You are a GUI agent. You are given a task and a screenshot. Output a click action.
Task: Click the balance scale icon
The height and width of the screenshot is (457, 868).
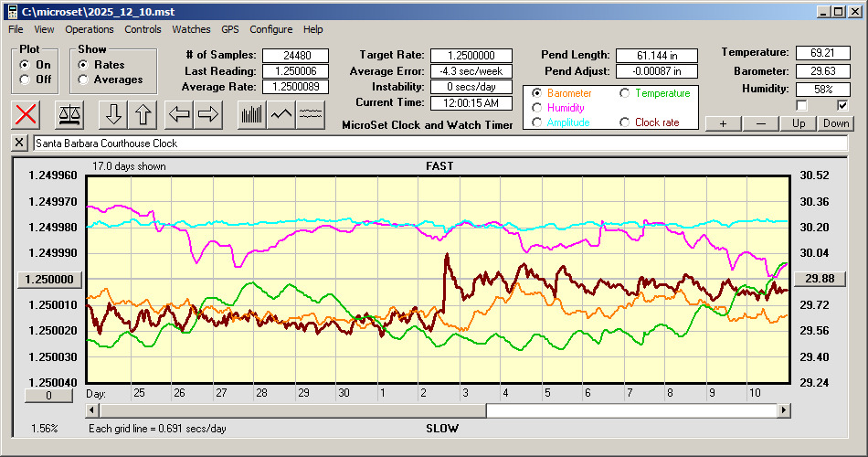(69, 114)
